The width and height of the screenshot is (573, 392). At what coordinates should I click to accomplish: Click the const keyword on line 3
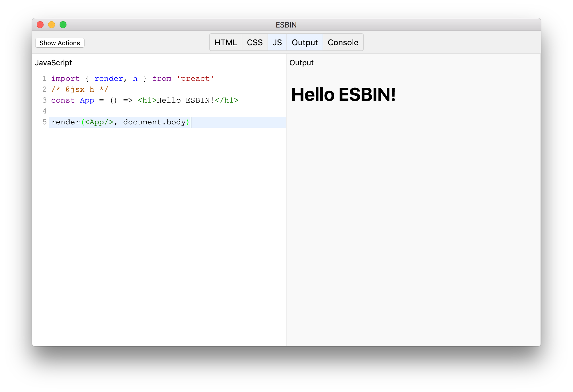tap(63, 100)
